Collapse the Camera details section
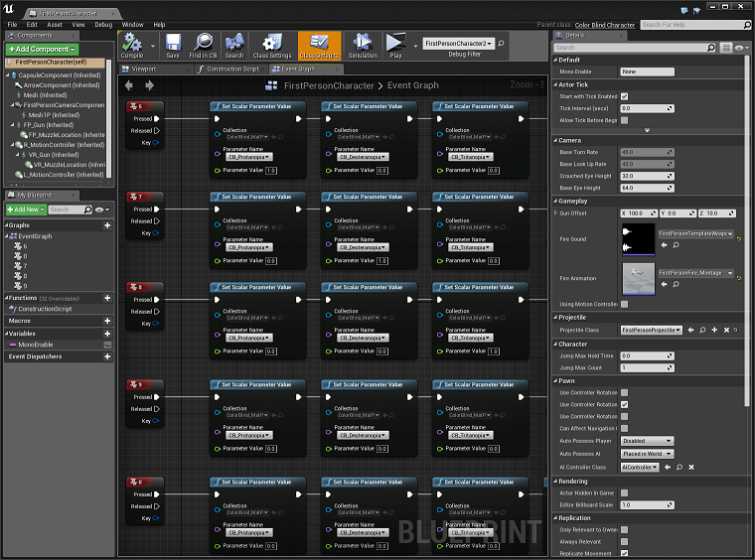This screenshot has width=755, height=560. [x=555, y=140]
